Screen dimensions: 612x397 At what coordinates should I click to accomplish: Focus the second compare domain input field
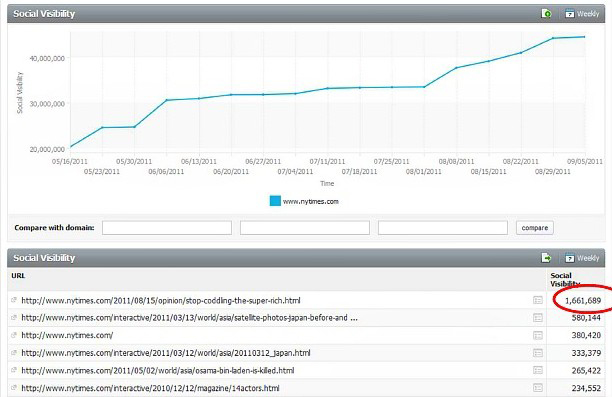pos(305,228)
